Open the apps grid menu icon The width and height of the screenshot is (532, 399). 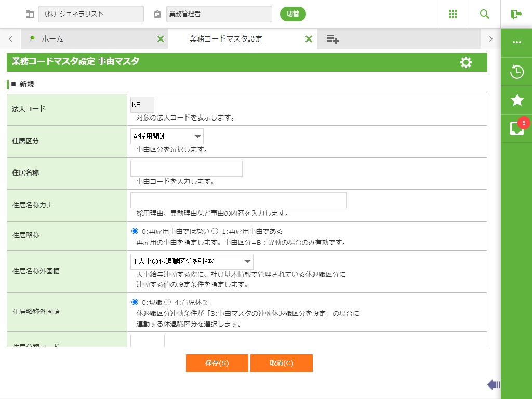click(x=453, y=14)
